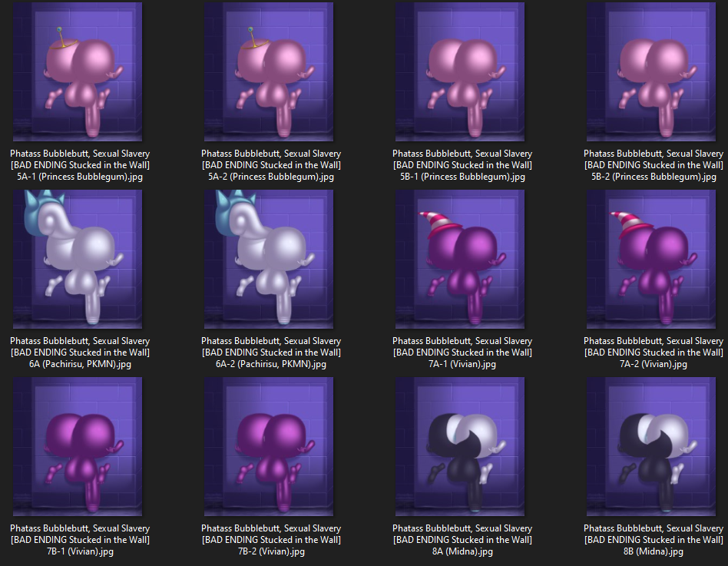Select the 8B (Midna).jpg file name label
728x566 pixels.
click(654, 540)
